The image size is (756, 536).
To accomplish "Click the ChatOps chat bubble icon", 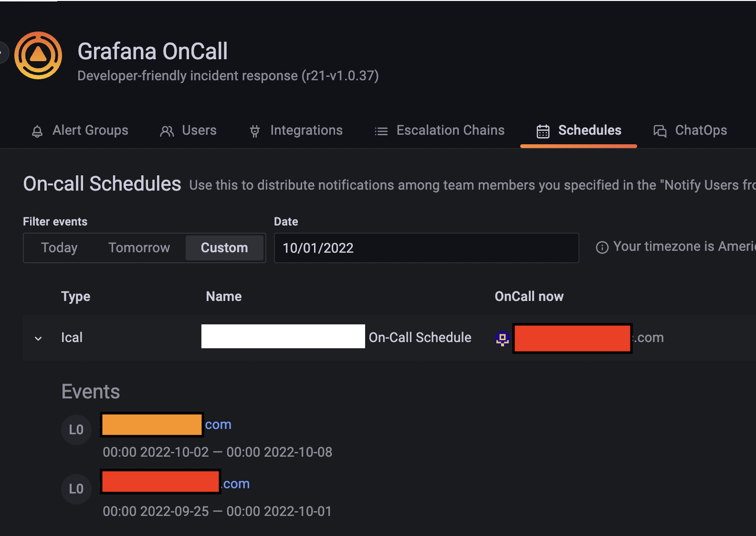I will 660,130.
